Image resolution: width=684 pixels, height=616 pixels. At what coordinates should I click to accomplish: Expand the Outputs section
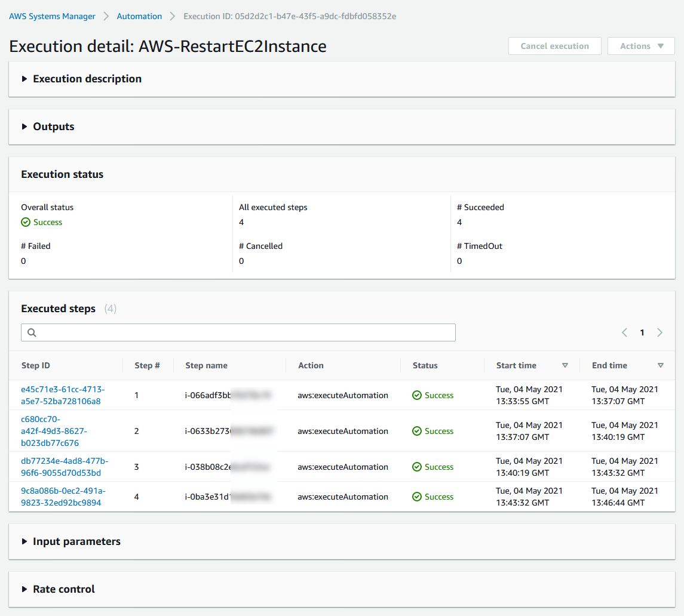[48, 127]
